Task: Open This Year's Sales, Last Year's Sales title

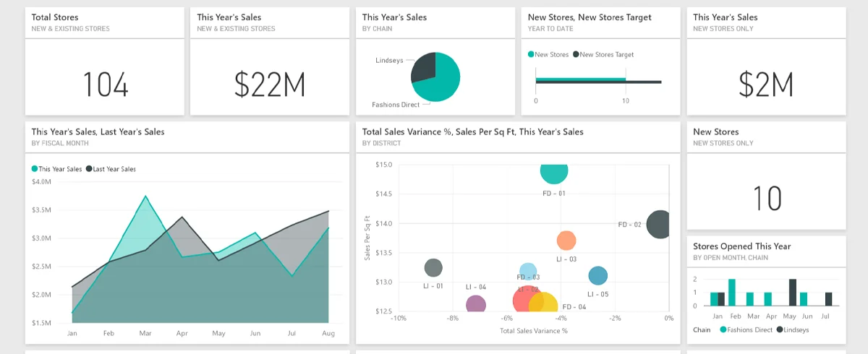Action: point(98,131)
